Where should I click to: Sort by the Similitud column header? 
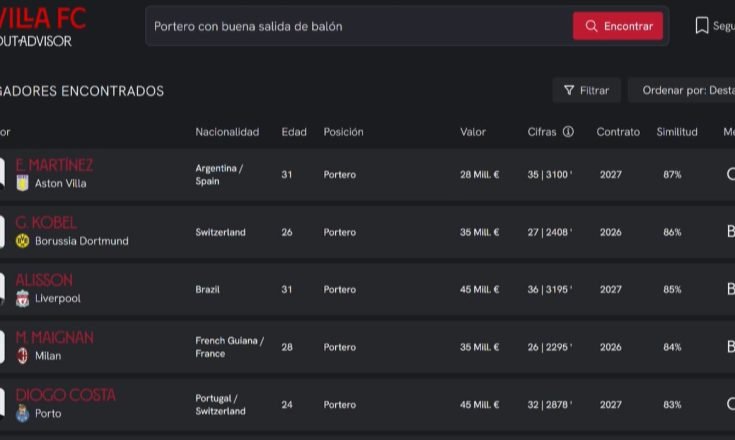pyautogui.click(x=677, y=132)
